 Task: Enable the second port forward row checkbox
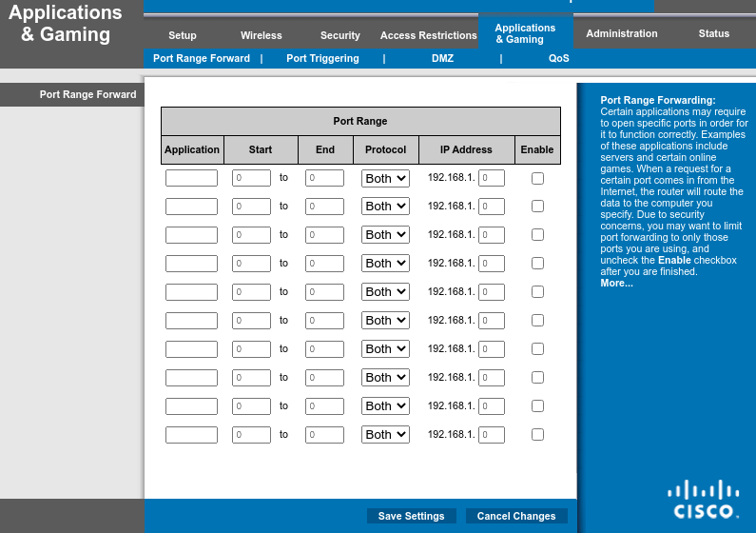tap(537, 206)
